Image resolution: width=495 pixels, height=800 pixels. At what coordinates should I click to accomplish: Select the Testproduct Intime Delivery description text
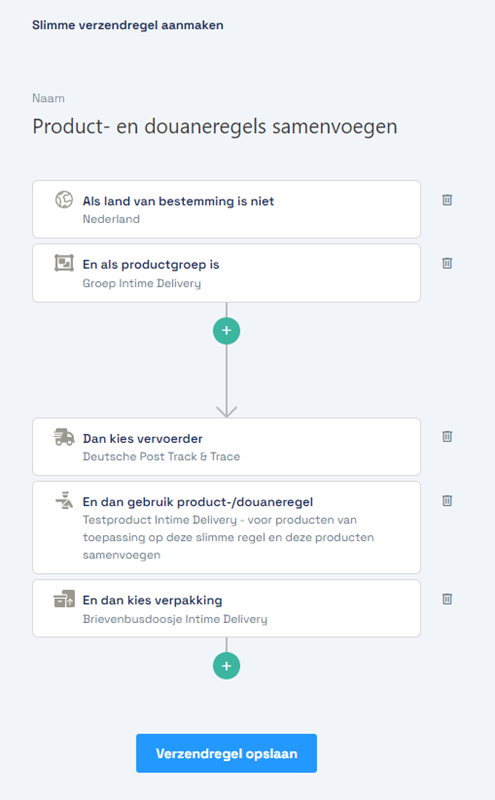pyautogui.click(x=228, y=537)
